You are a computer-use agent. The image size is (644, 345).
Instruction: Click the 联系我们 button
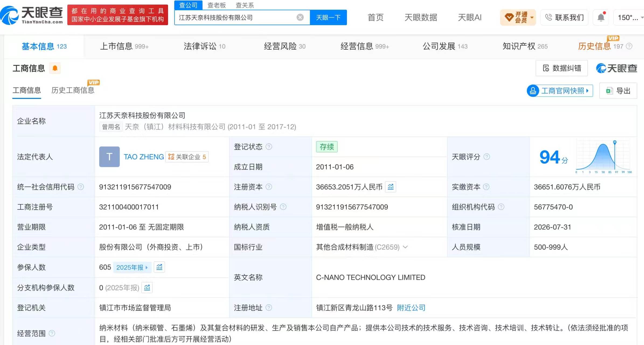click(x=564, y=18)
